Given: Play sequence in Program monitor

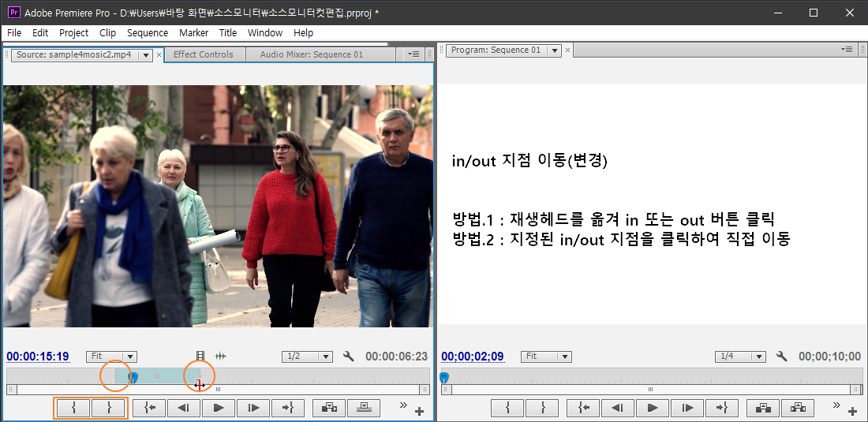Looking at the screenshot, I should 653,408.
